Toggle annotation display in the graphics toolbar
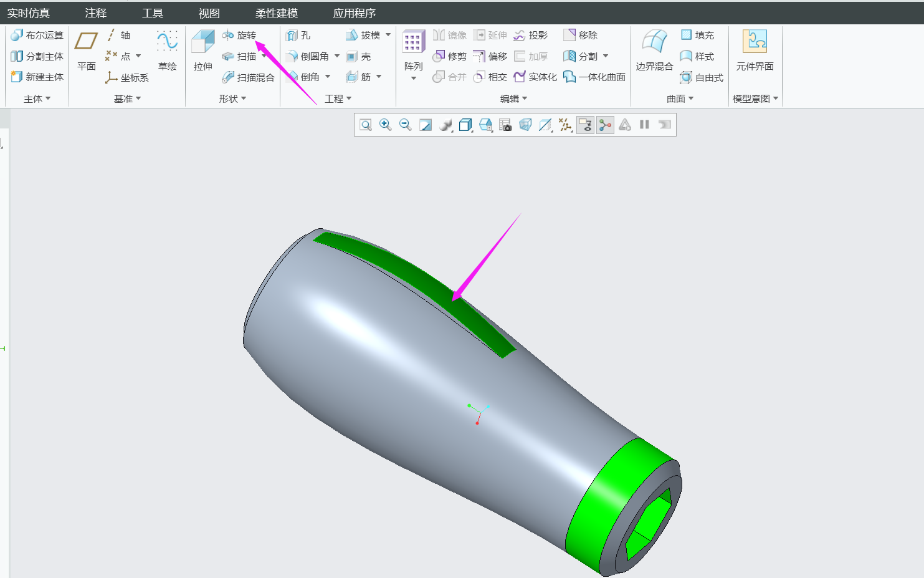The width and height of the screenshot is (924, 578). 585,125
